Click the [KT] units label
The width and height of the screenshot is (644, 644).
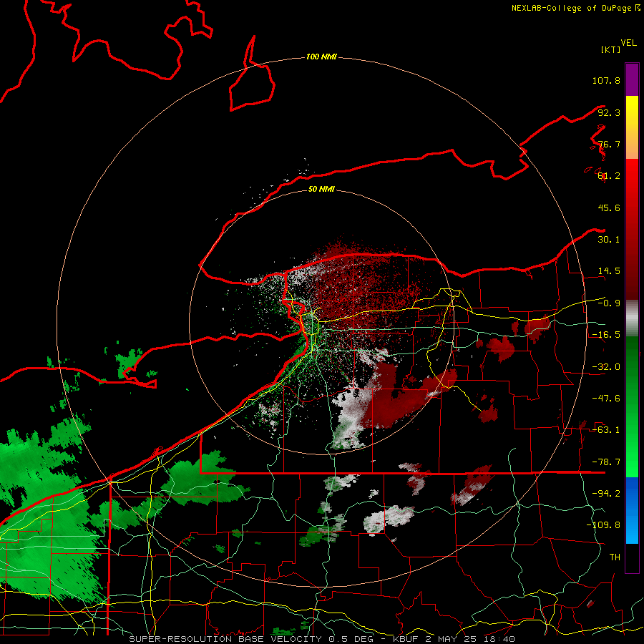611,49
